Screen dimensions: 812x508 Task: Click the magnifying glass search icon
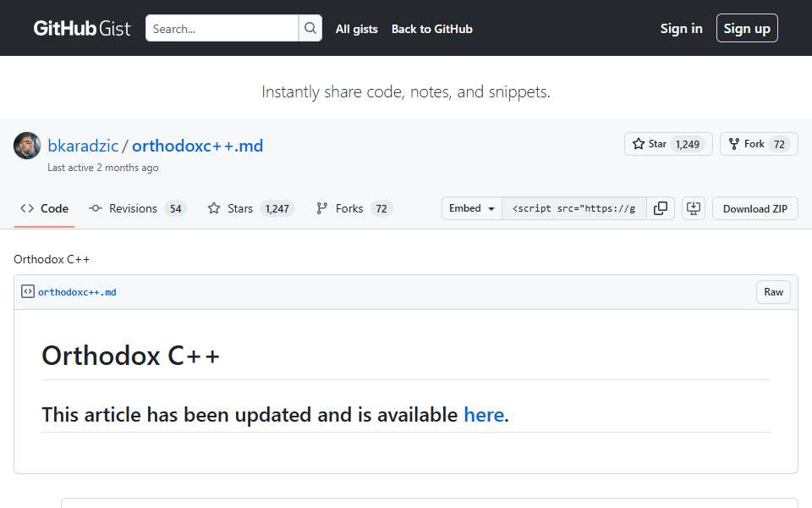tap(310, 29)
